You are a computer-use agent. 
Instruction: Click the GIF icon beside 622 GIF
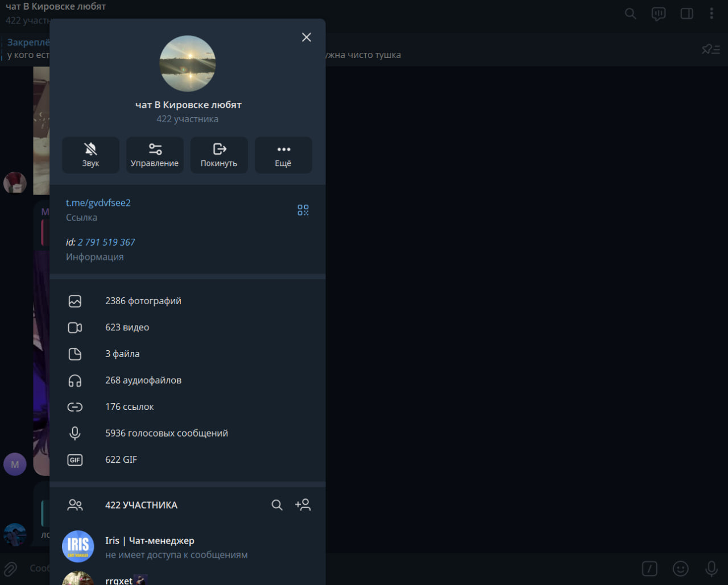point(75,460)
